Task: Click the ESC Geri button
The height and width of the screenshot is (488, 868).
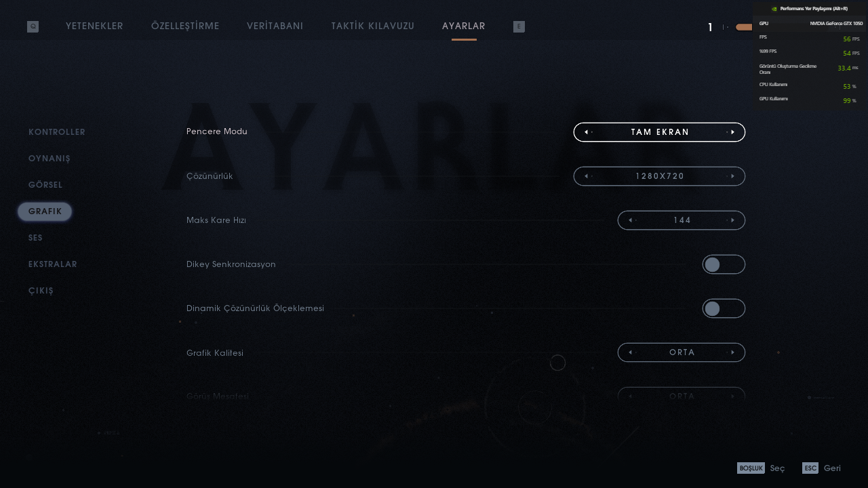Action: 821,468
